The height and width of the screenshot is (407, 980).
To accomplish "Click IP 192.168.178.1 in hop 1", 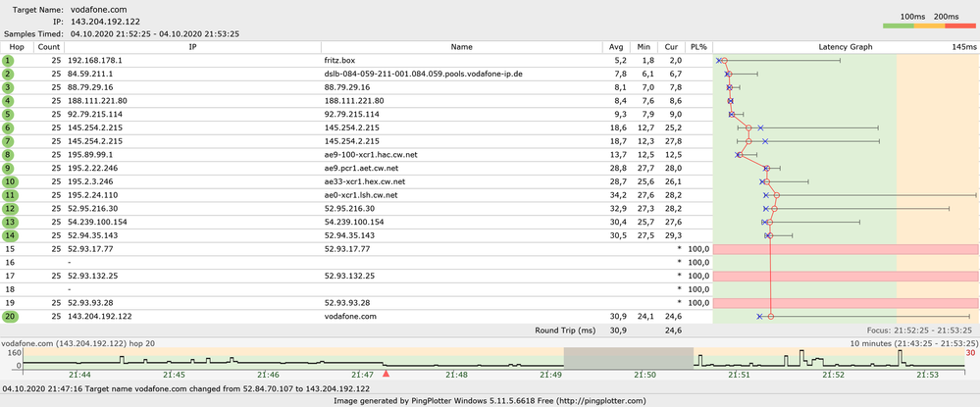I will 94,61.
